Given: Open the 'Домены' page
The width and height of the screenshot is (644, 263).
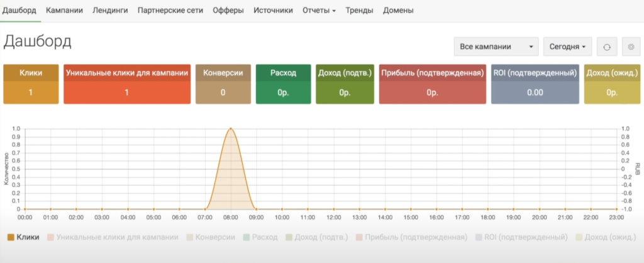Looking at the screenshot, I should click(398, 11).
